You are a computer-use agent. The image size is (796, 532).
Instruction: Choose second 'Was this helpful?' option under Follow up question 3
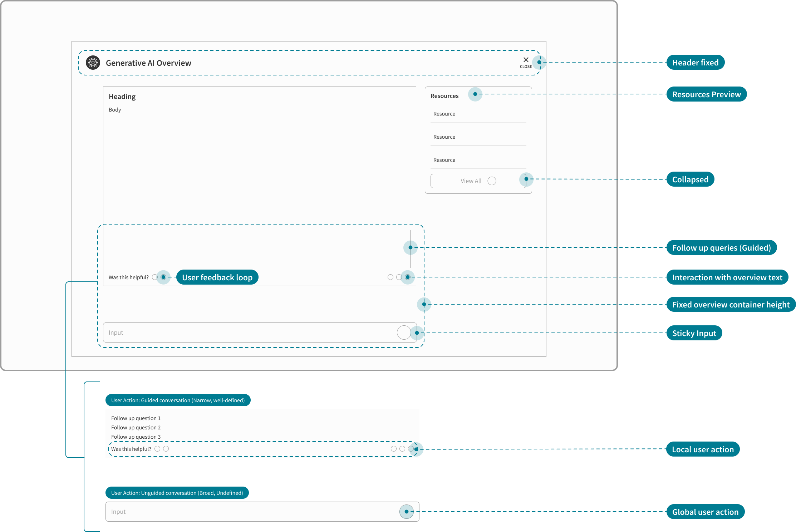166,449
